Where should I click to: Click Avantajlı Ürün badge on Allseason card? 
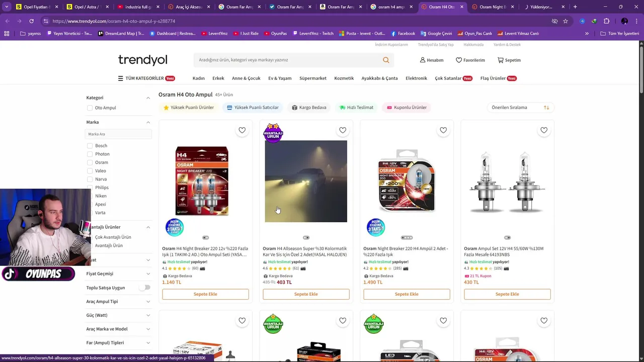pyautogui.click(x=273, y=133)
